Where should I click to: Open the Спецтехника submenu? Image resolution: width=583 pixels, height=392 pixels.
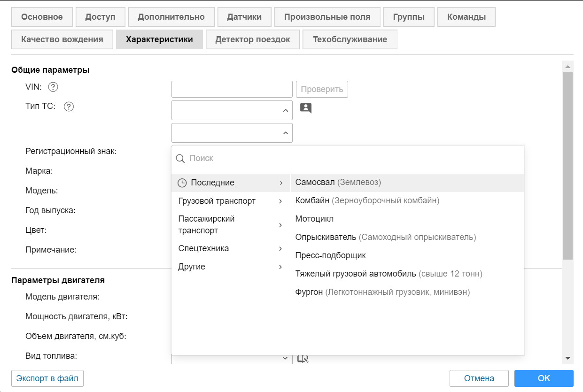pos(231,248)
